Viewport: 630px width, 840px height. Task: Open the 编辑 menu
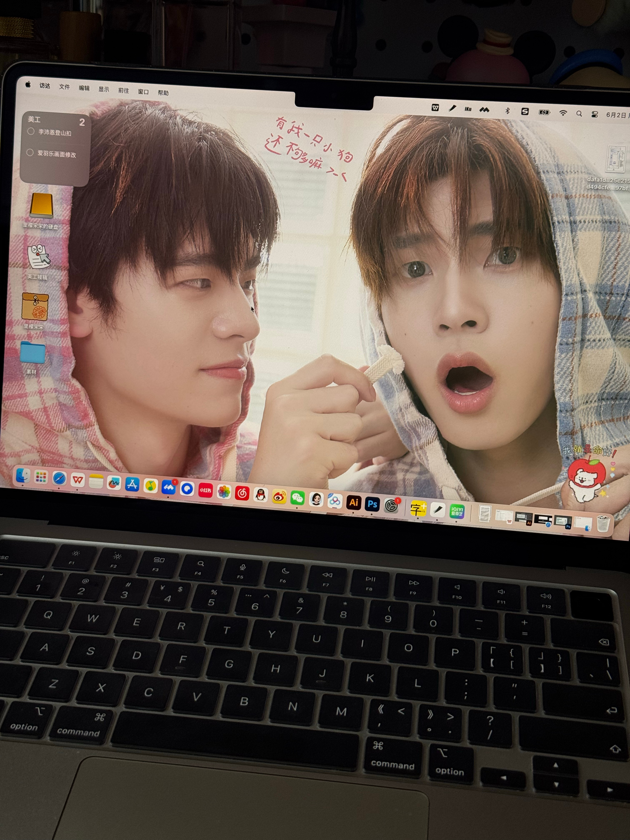pos(84,88)
